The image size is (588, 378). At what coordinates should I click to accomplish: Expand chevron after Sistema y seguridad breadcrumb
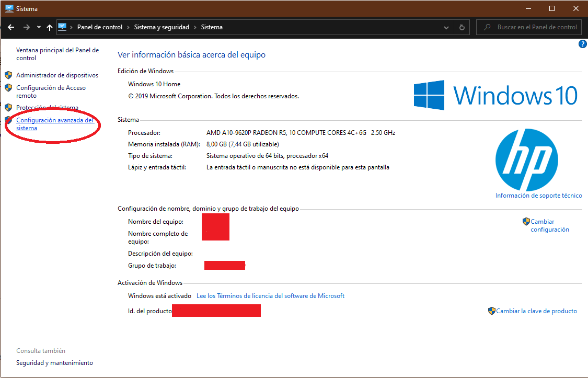pos(195,27)
